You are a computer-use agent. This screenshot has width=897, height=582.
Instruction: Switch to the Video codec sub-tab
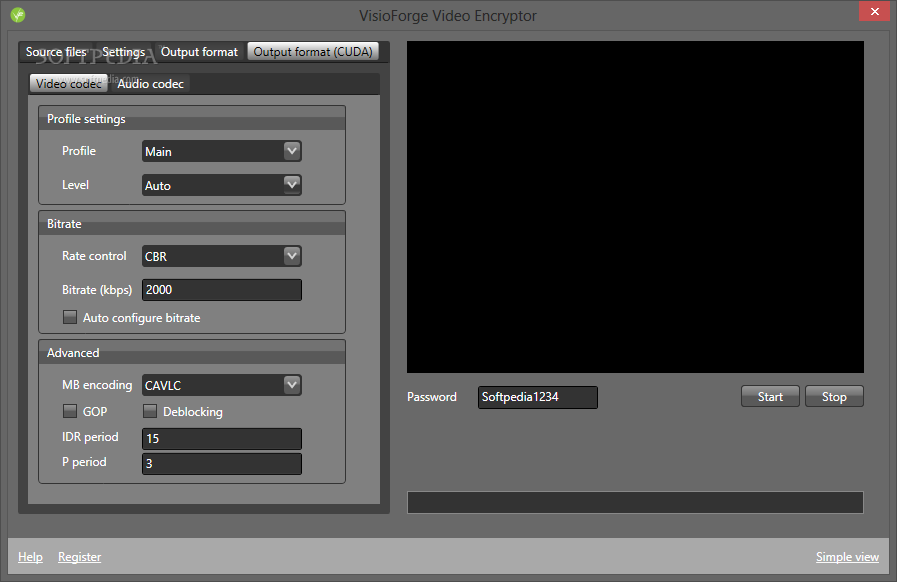[x=69, y=84]
